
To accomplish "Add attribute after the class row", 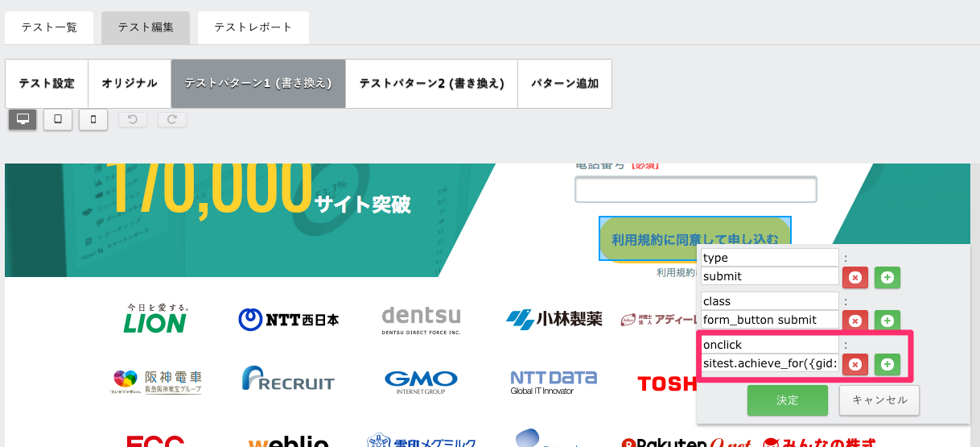I will (887, 320).
